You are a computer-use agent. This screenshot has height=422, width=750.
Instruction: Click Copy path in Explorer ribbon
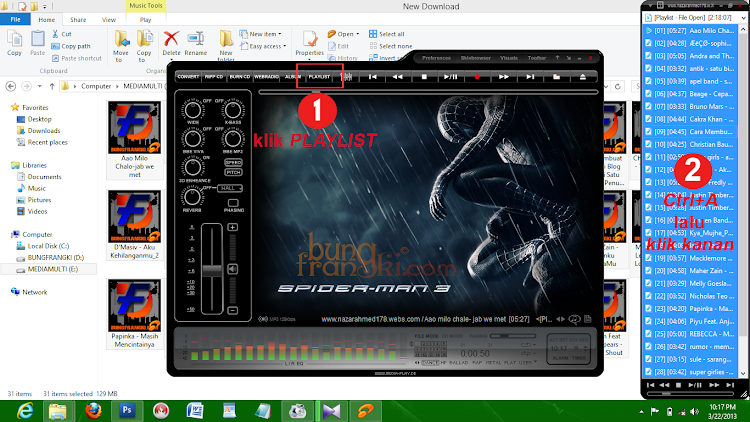pos(71,46)
